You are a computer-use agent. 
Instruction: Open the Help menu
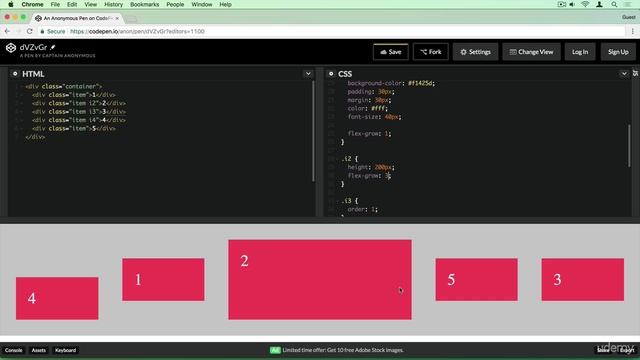point(225,4)
